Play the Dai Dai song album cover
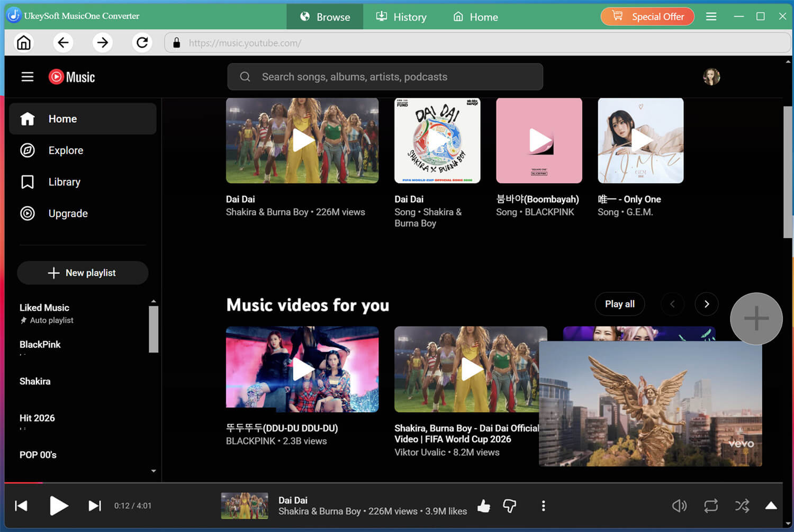The image size is (794, 532). 437,140
